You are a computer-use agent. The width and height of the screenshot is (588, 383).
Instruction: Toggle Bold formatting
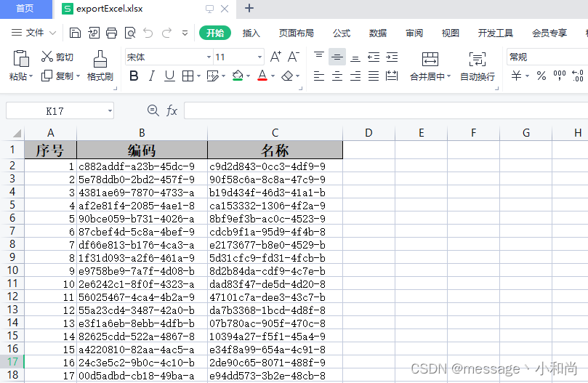coord(134,76)
